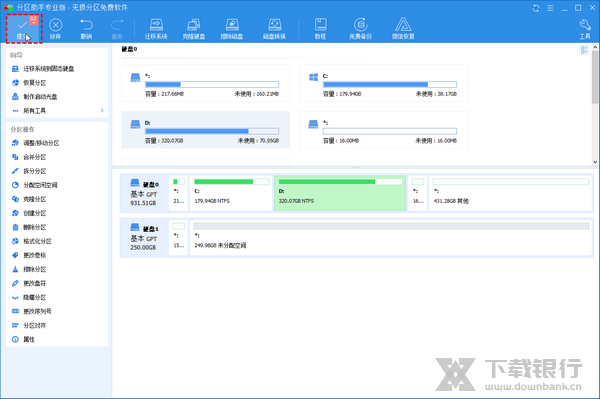Open the 迁移系统 migrate OS tool
Image resolution: width=600 pixels, height=399 pixels.
tap(156, 29)
